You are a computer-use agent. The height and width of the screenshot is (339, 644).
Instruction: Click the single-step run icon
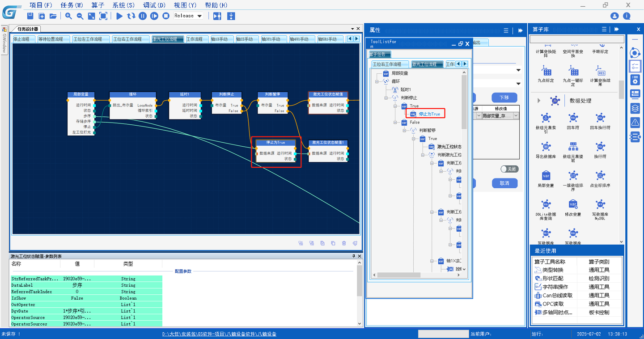pyautogui.click(x=154, y=16)
